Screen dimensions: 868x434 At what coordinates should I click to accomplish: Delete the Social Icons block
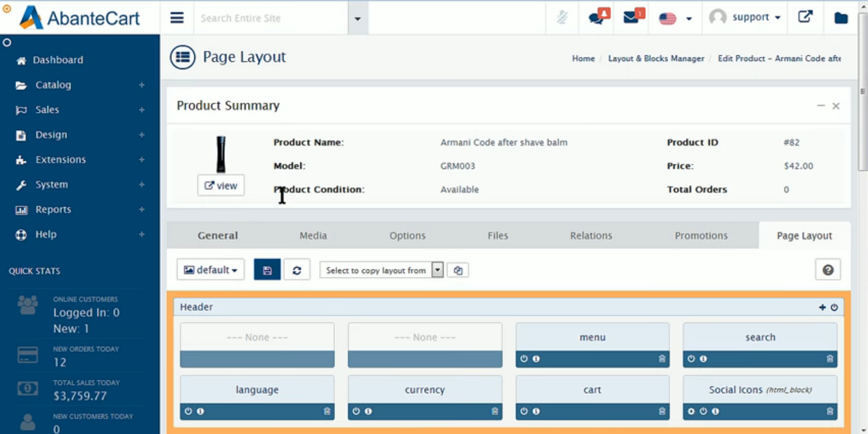830,412
